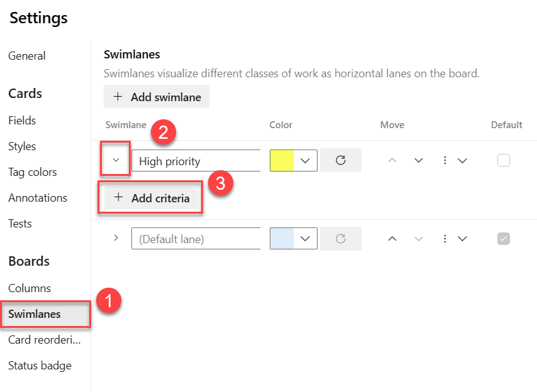Click Add swimlane button
This screenshot has height=392, width=537.
pyautogui.click(x=157, y=97)
